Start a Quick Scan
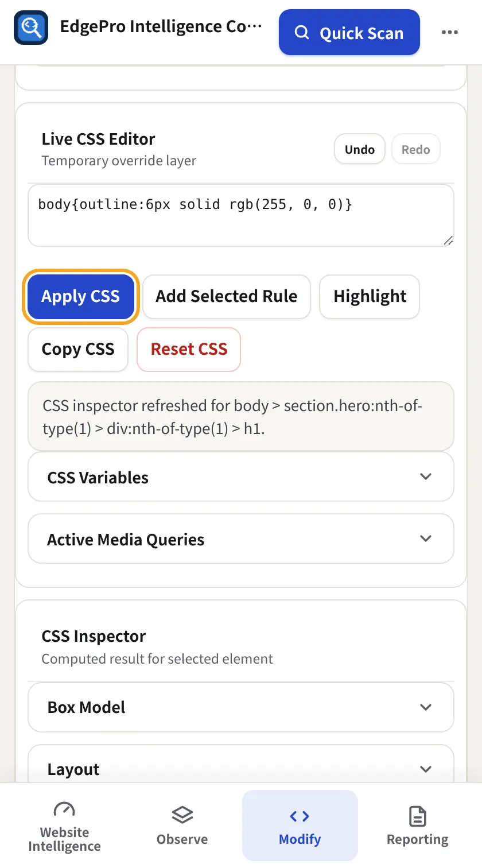Screen dimensions: 482x868 (349, 33)
